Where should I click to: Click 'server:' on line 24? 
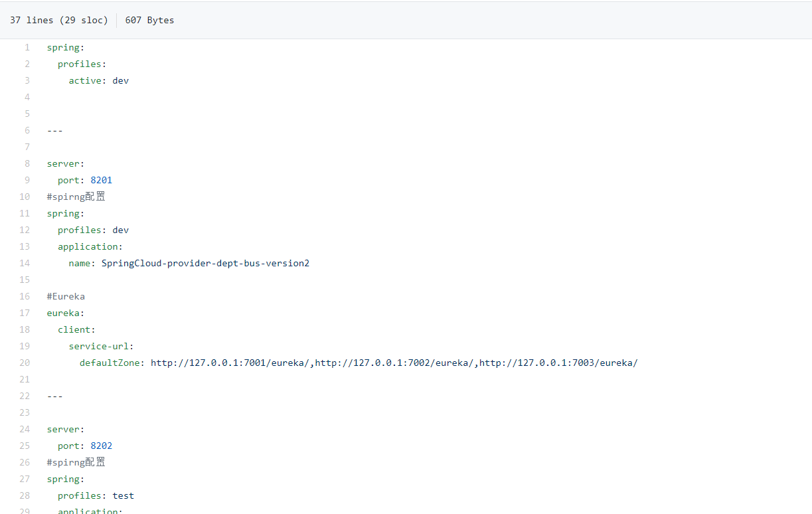pyautogui.click(x=66, y=429)
